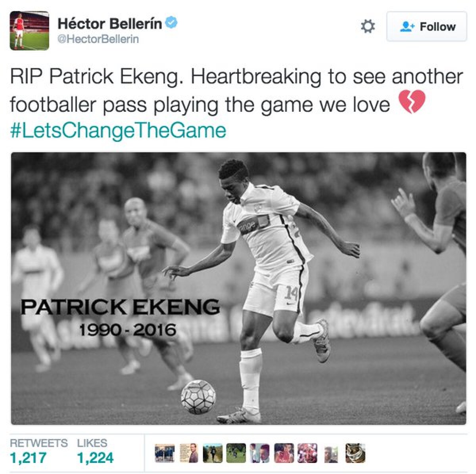The image size is (476, 474).
Task: Open the Patrick Ekeng tribute photo
Action: click(x=238, y=289)
